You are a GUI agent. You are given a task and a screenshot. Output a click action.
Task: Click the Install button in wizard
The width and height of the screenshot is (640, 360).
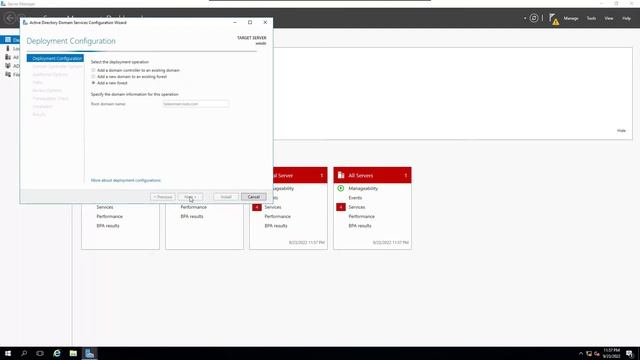tap(226, 197)
